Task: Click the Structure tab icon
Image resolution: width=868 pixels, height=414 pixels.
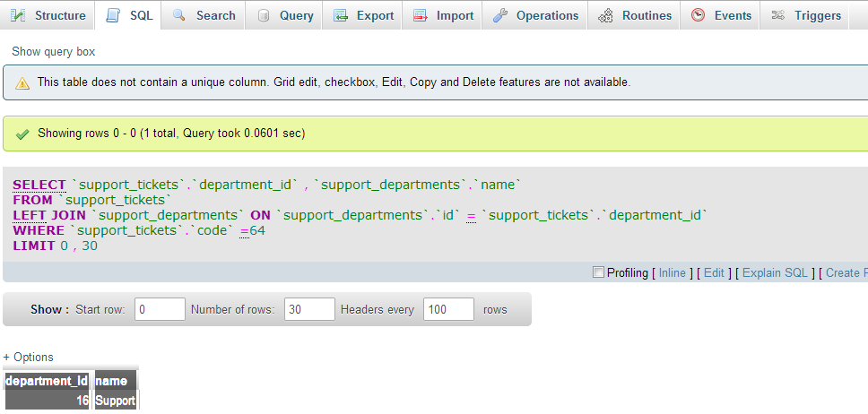Action: tap(18, 15)
